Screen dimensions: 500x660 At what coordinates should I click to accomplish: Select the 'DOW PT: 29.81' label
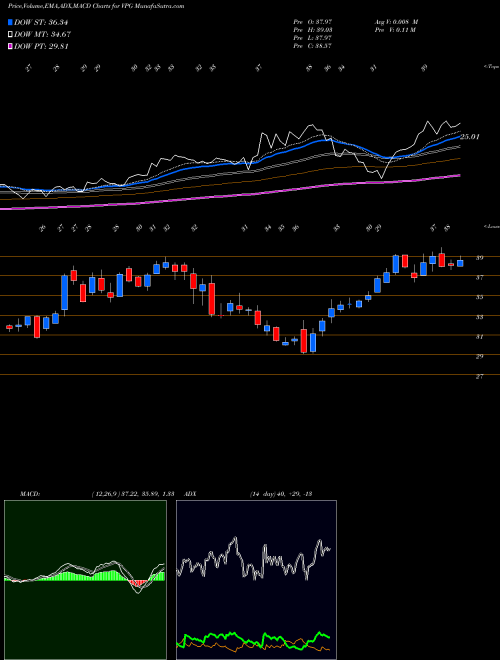[x=41, y=46]
